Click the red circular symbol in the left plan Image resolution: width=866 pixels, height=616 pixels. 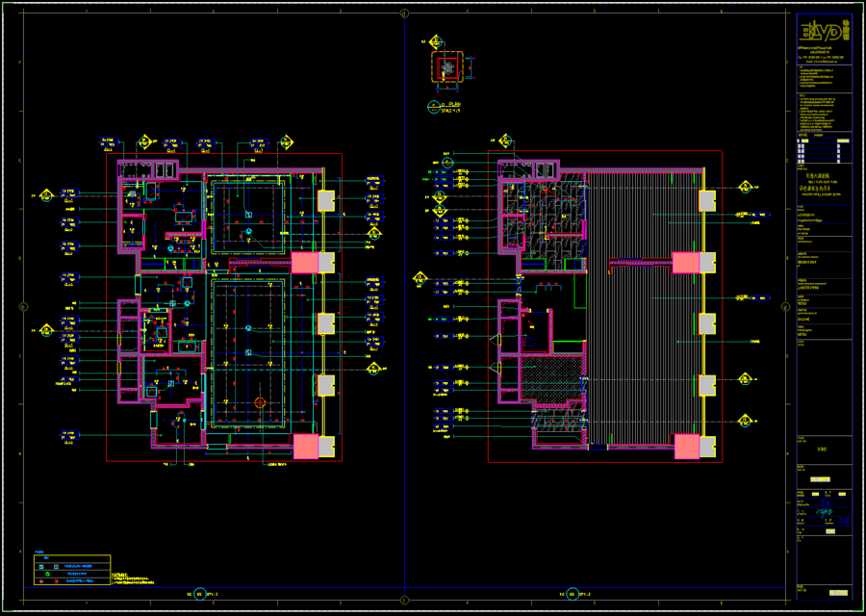260,402
